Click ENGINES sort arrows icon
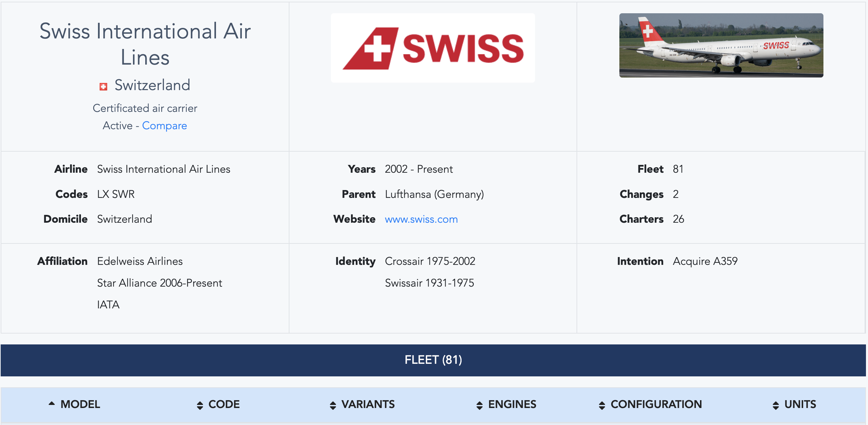Viewport: 868px width, 425px height. pos(480,405)
